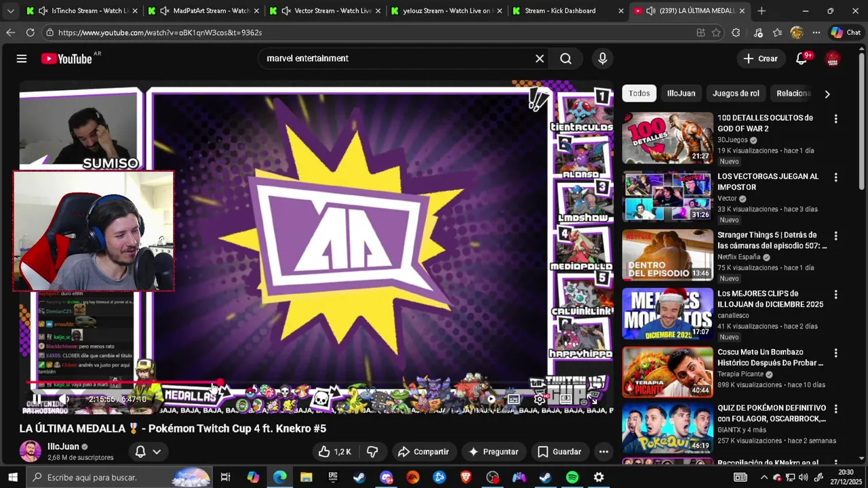Mute the video volume
Screen dimensions: 868x488
click(64, 399)
